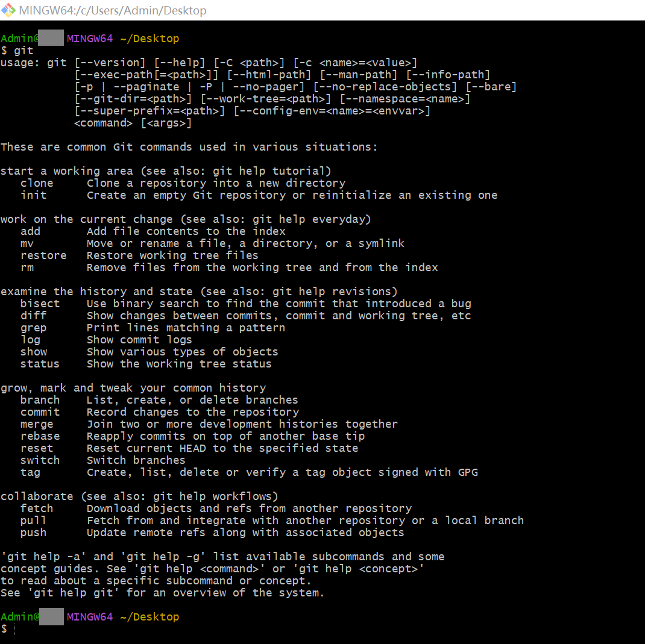Click the '$ git' command line
This screenshot has height=644, width=645.
17,51
